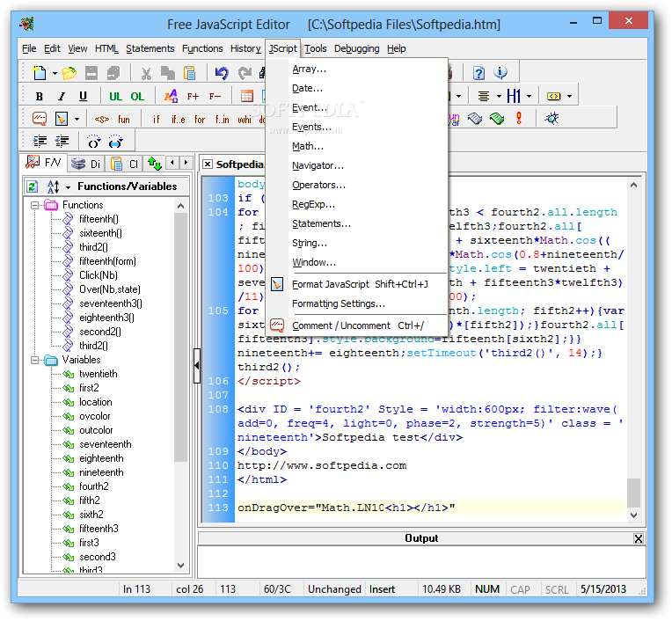
Task: Click the code editor scroll up arrow
Action: tap(633, 185)
